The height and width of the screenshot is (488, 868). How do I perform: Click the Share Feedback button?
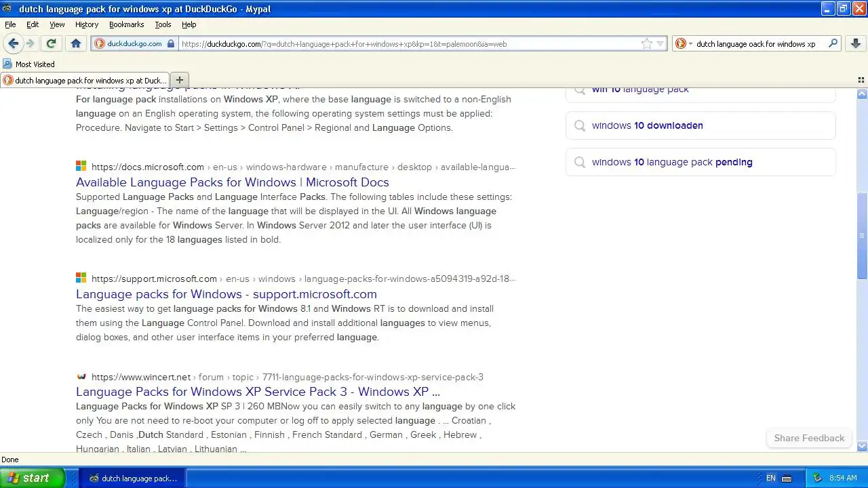pyautogui.click(x=809, y=438)
